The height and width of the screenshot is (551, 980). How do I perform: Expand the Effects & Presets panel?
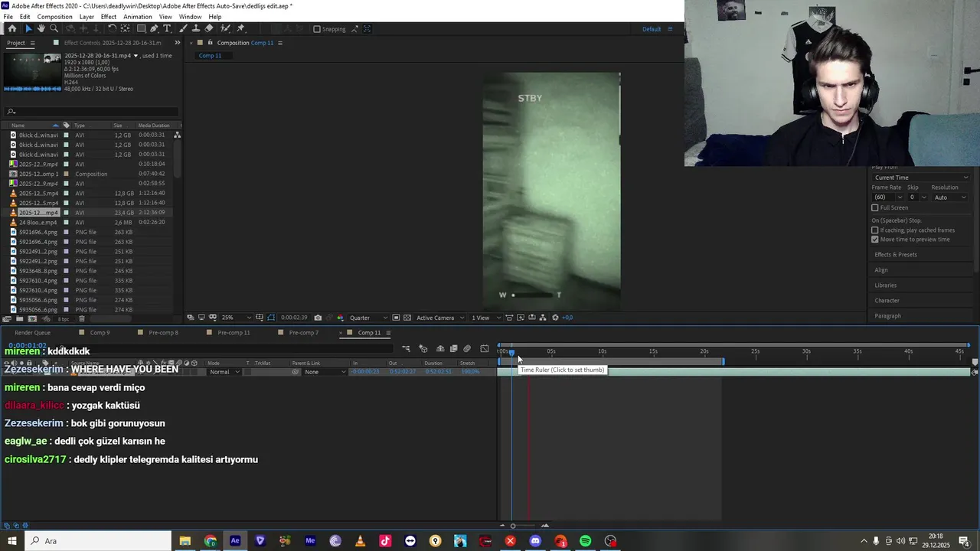click(x=896, y=255)
